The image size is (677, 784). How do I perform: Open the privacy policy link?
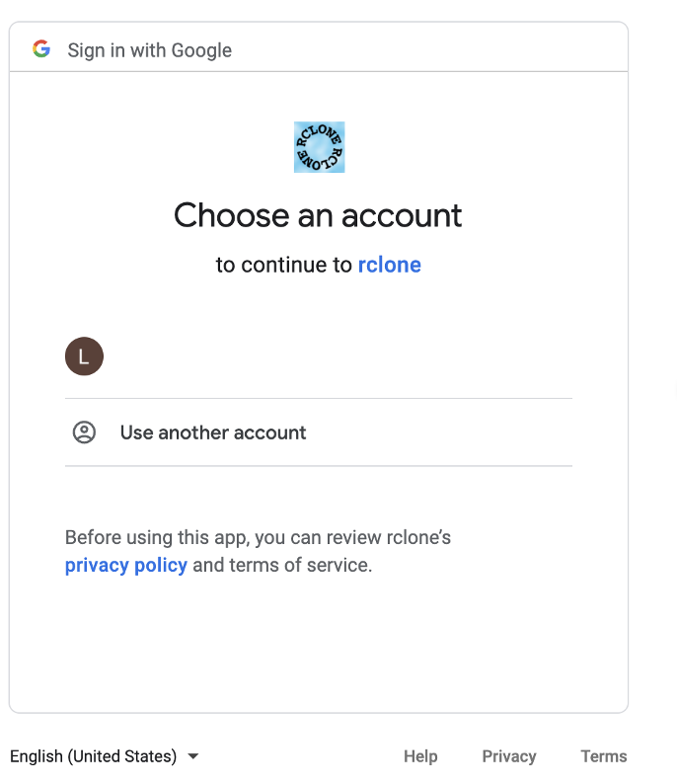point(126,565)
